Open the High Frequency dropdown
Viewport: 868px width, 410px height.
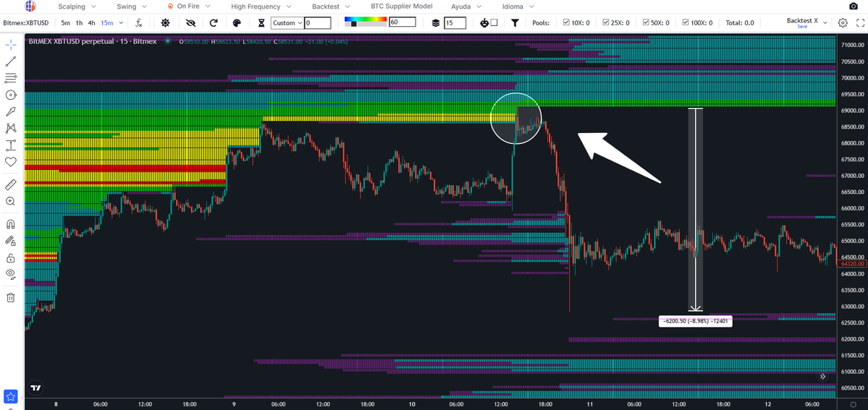click(x=261, y=7)
